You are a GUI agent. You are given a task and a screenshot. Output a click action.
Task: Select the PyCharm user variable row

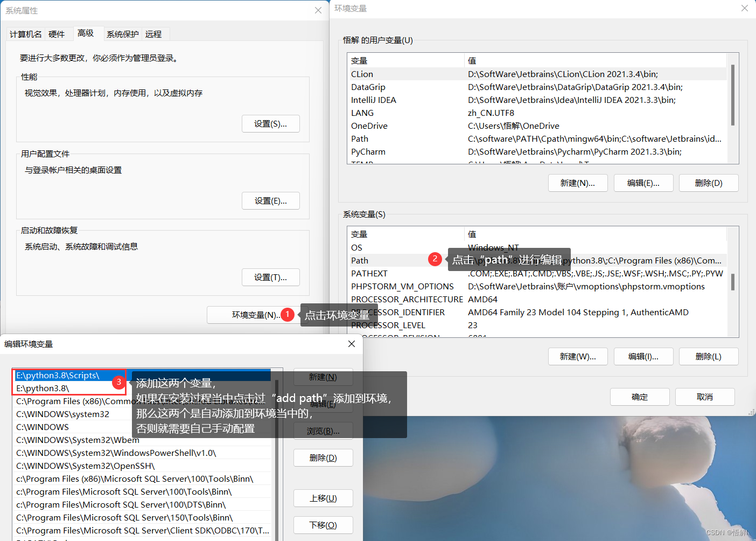[537, 151]
